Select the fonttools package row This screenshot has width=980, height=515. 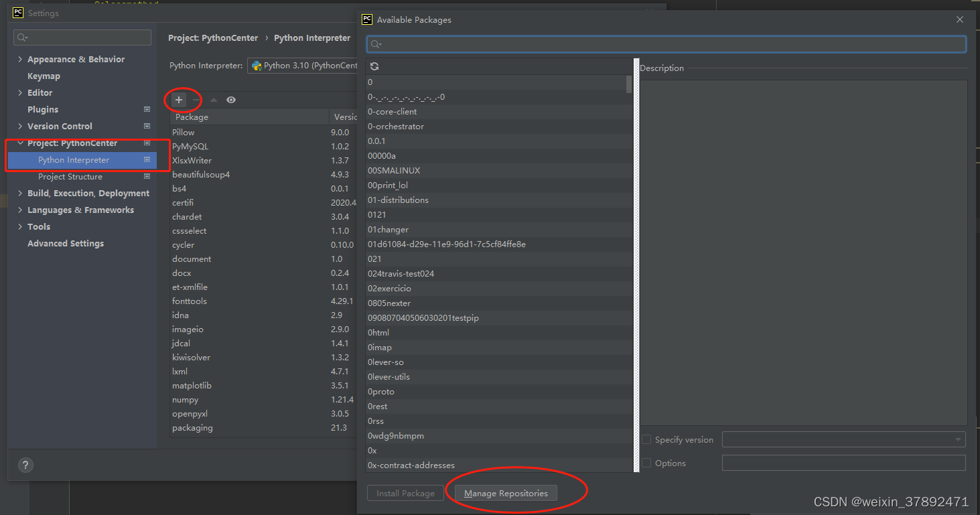tap(264, 301)
